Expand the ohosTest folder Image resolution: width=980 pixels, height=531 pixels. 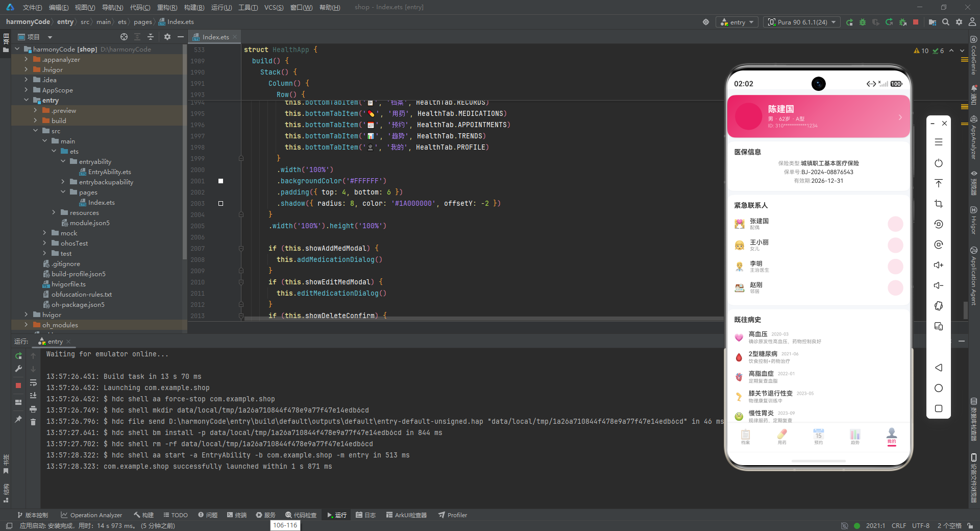click(44, 243)
